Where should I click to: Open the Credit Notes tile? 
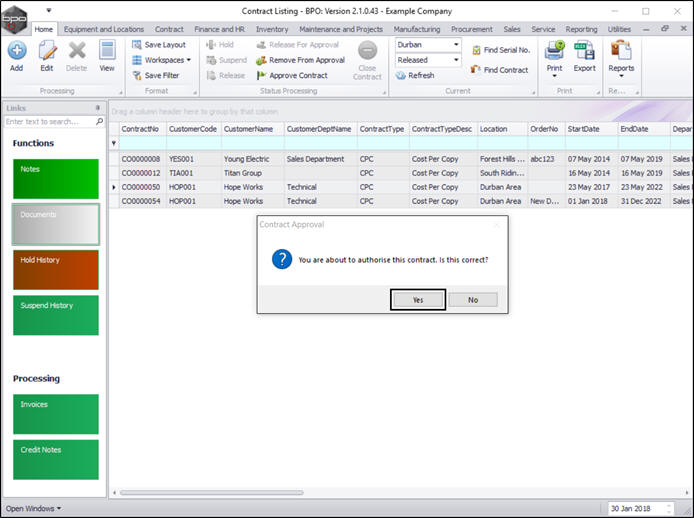point(56,460)
